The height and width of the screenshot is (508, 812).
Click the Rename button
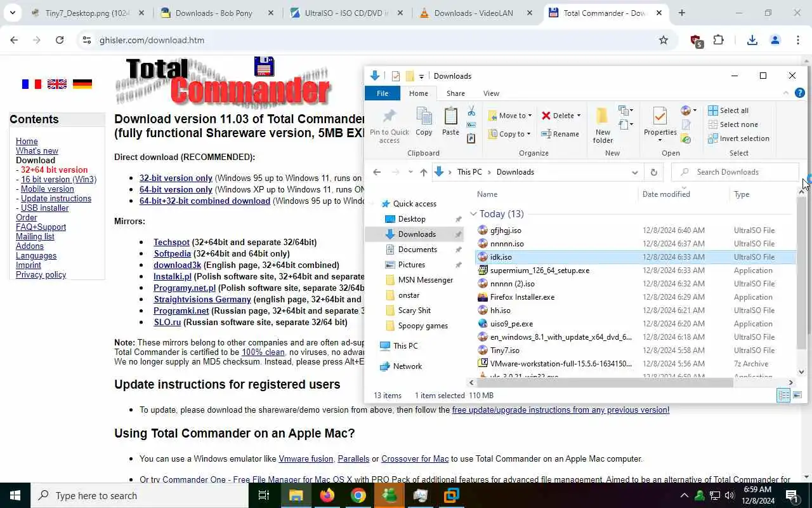coord(560,134)
